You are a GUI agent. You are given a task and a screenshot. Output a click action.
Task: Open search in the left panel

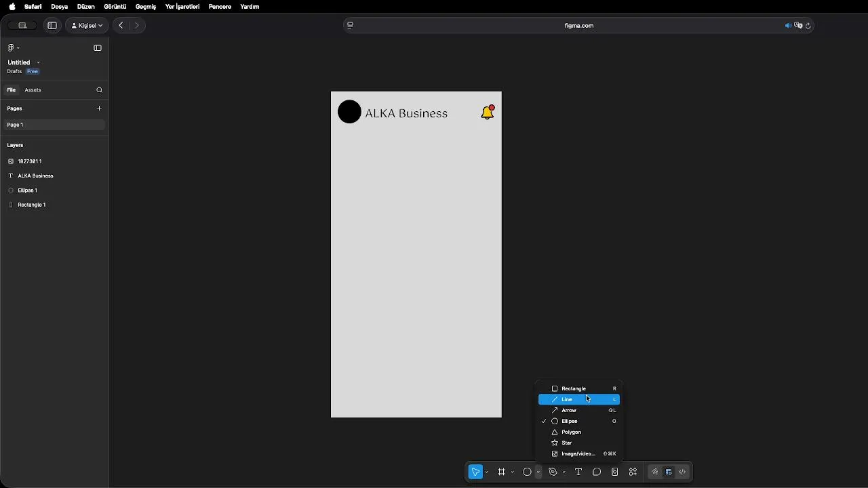click(x=99, y=89)
